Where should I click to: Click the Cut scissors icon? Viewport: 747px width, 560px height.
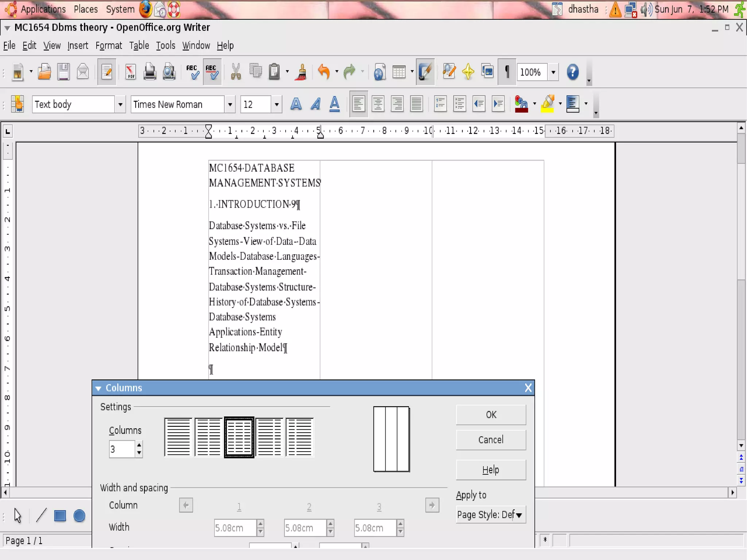coord(236,72)
